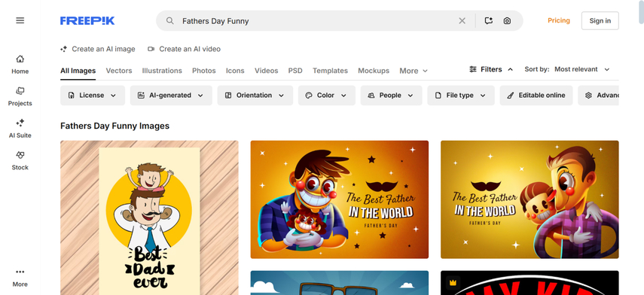
Task: Open the black premium thumbnail with red letters
Action: pyautogui.click(x=530, y=283)
